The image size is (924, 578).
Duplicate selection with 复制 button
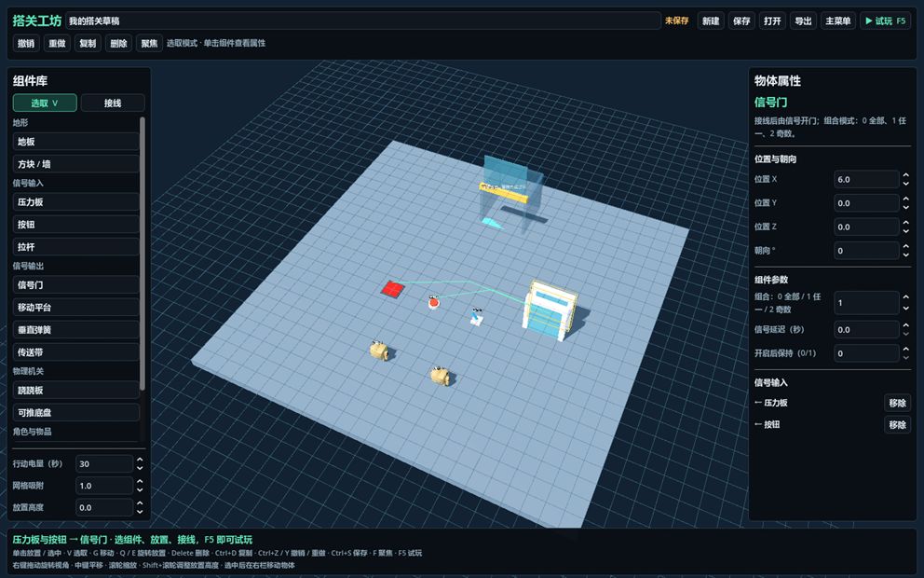tap(88, 43)
